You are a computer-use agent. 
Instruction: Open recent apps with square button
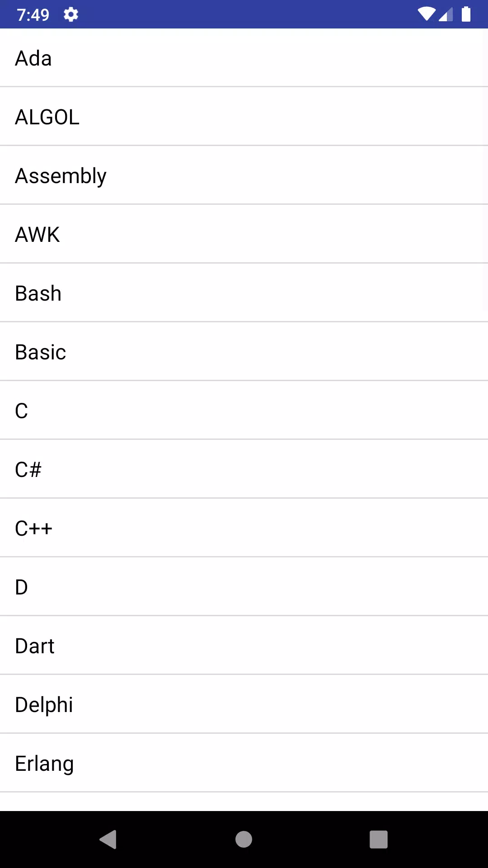379,840
